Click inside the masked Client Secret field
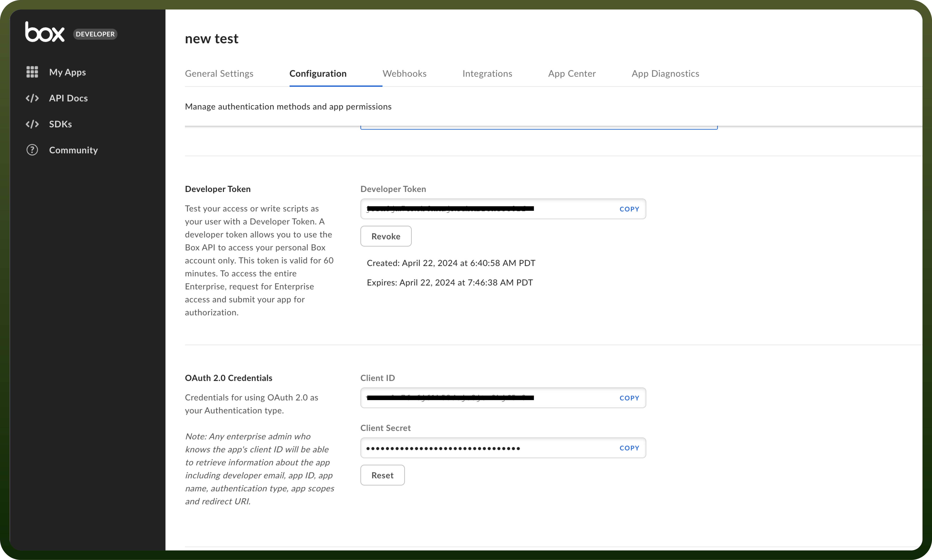The image size is (932, 560). click(503, 448)
